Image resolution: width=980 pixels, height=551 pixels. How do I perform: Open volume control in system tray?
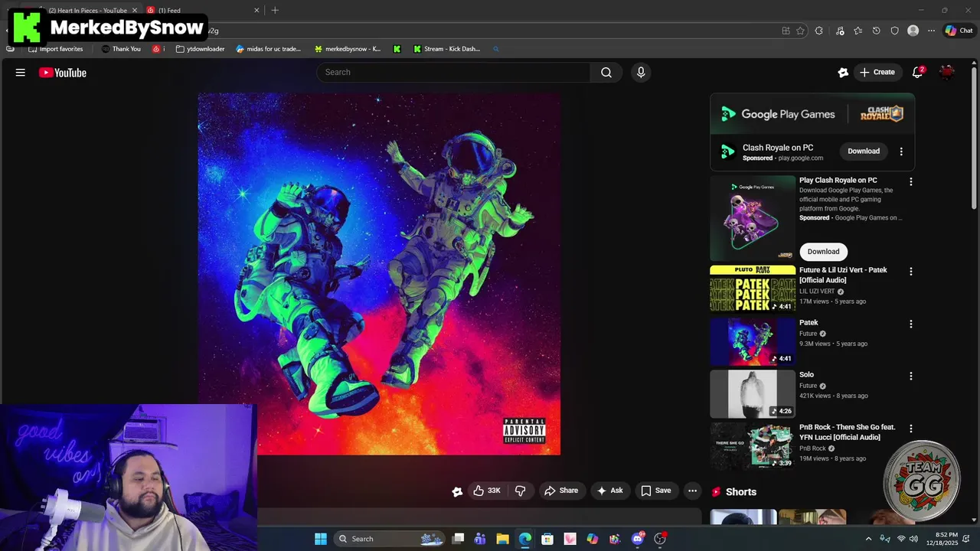click(x=913, y=539)
